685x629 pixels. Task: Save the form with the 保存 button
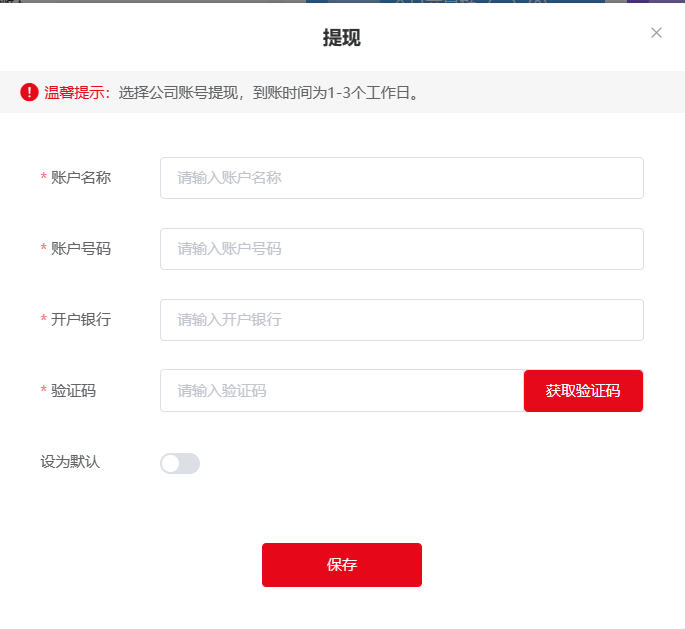(x=342, y=565)
